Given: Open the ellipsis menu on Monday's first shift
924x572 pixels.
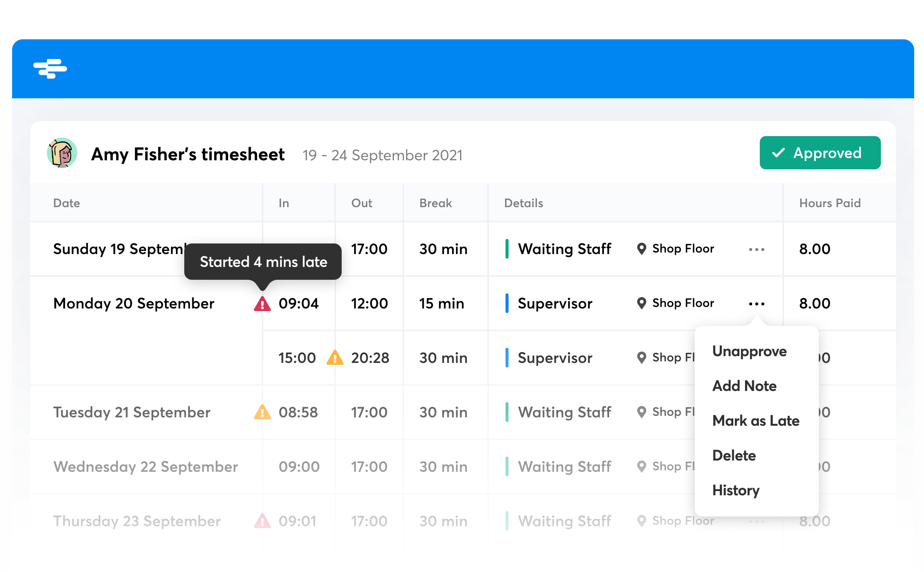Looking at the screenshot, I should (757, 304).
